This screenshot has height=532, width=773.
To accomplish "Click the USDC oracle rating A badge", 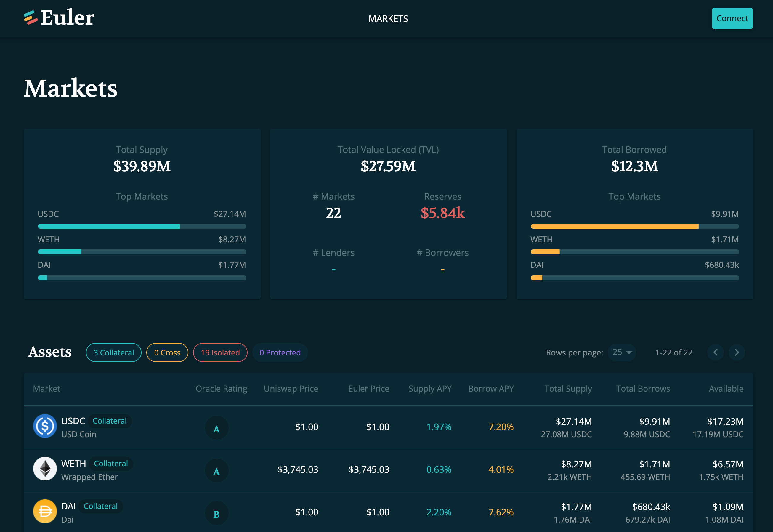I will (216, 428).
